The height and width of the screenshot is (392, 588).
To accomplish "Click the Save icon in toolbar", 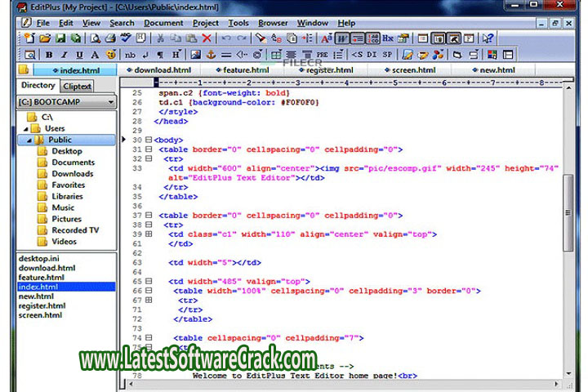I will tap(60, 38).
